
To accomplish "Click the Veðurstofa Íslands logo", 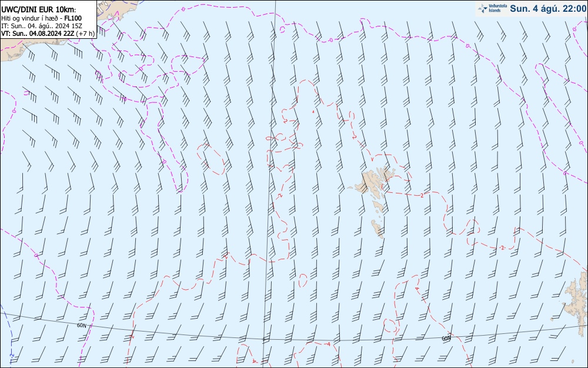I will (x=492, y=8).
